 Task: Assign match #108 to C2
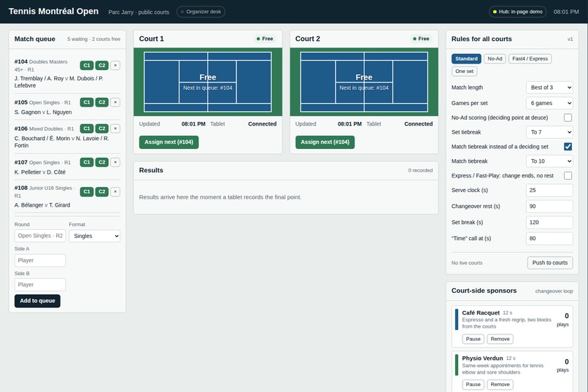101,191
